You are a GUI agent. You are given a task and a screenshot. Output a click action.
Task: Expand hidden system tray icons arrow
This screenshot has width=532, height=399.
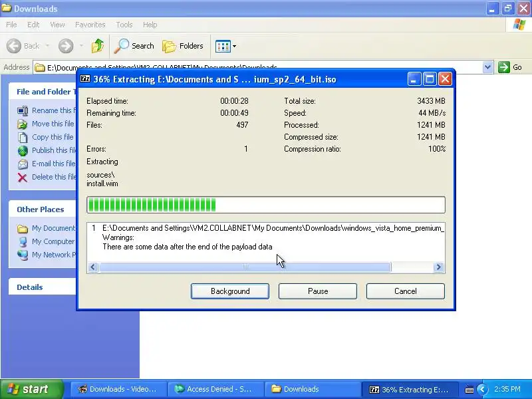click(x=481, y=389)
